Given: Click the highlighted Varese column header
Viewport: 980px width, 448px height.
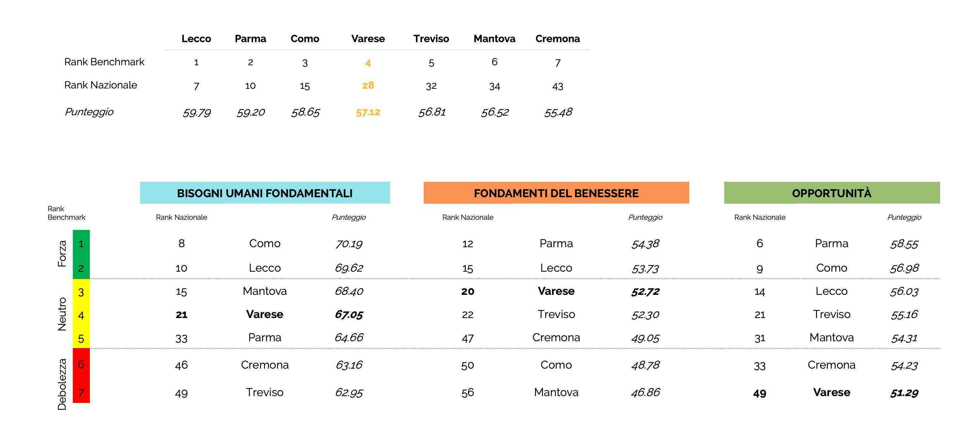Looking at the screenshot, I should (368, 39).
